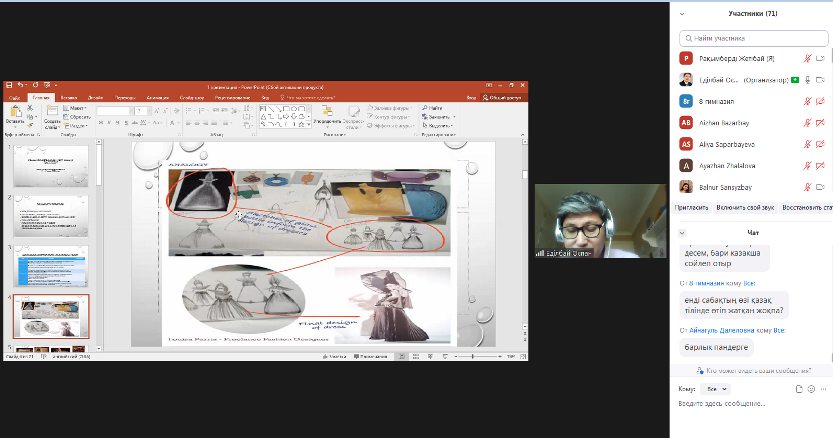The height and width of the screenshot is (438, 833).
Task: Click the Paste (Вставить) icon in ribbon
Action: [x=15, y=111]
